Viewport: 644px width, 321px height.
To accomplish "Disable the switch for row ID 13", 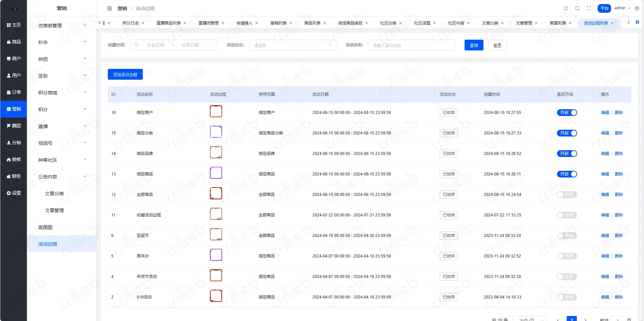I will 567,174.
